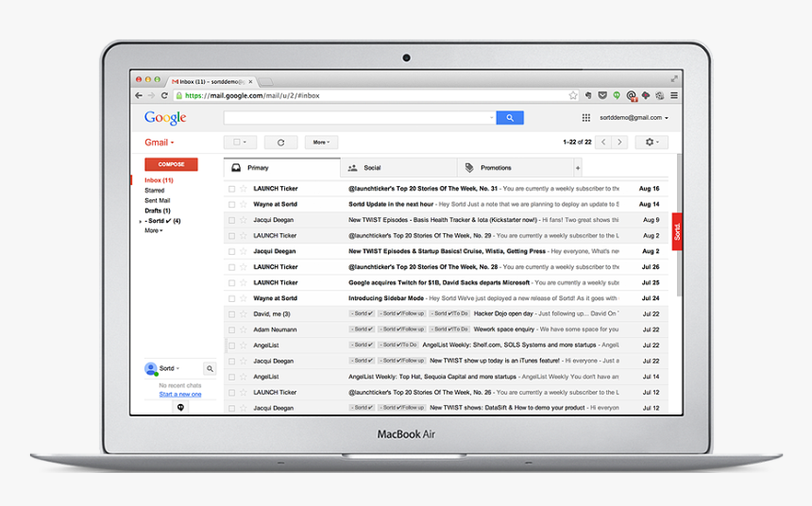Click the cloud play extension icon

645,95
